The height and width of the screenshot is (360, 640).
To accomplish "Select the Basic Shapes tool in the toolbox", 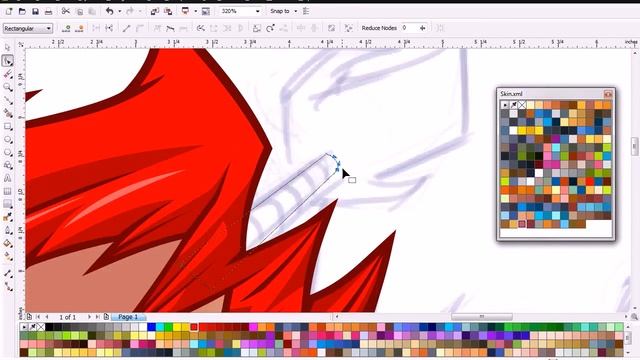I will (7, 165).
